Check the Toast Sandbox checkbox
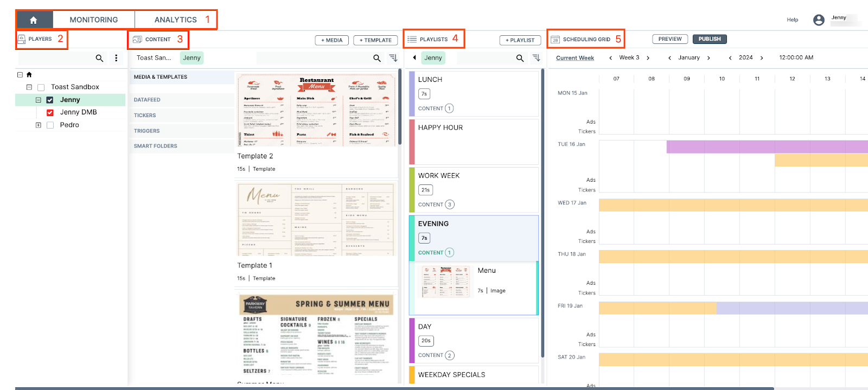The height and width of the screenshot is (390, 868). click(x=41, y=87)
